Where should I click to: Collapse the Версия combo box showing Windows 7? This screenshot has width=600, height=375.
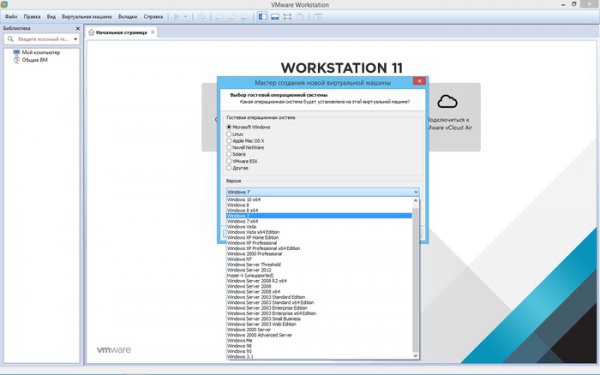tap(323, 192)
